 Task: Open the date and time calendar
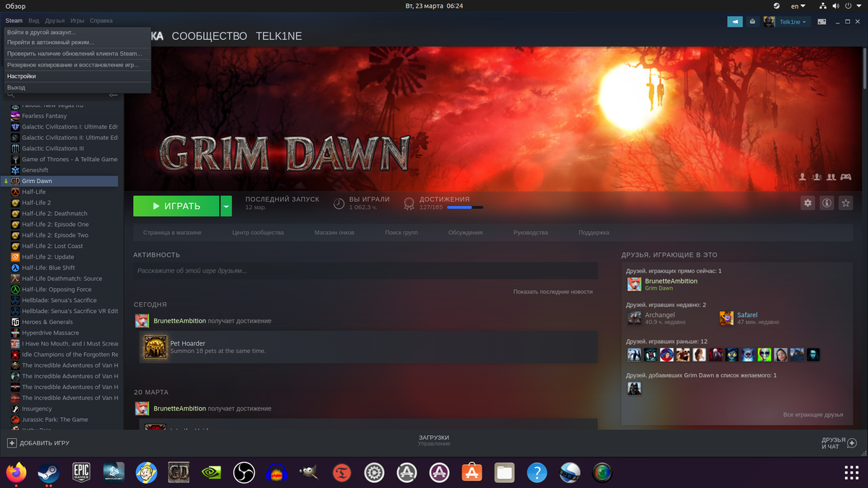[434, 6]
